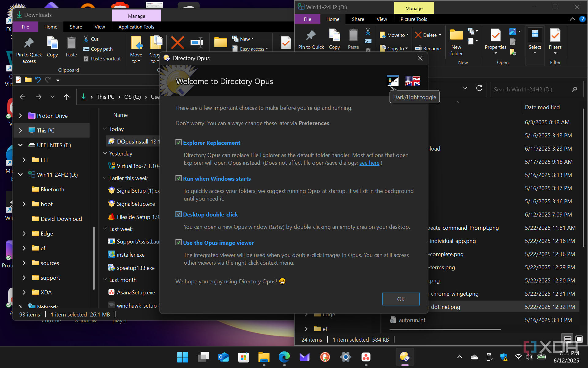Click Copy path in Downloads ribbon
The height and width of the screenshot is (368, 588).
(x=98, y=49)
